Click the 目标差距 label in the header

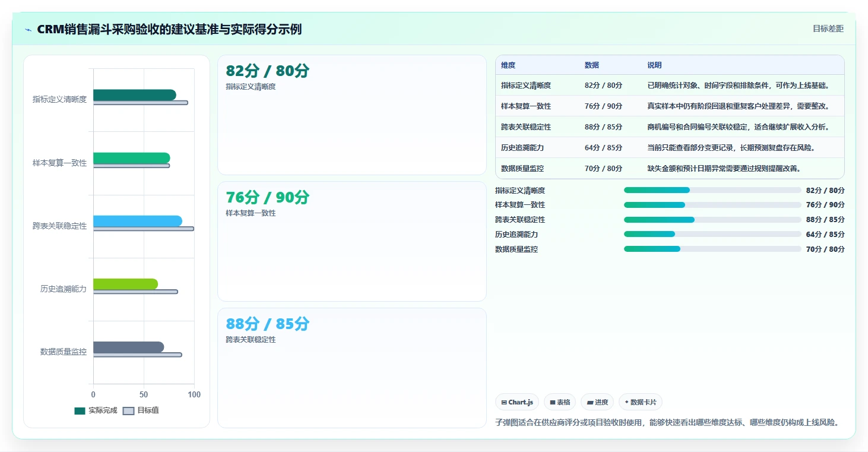click(828, 29)
